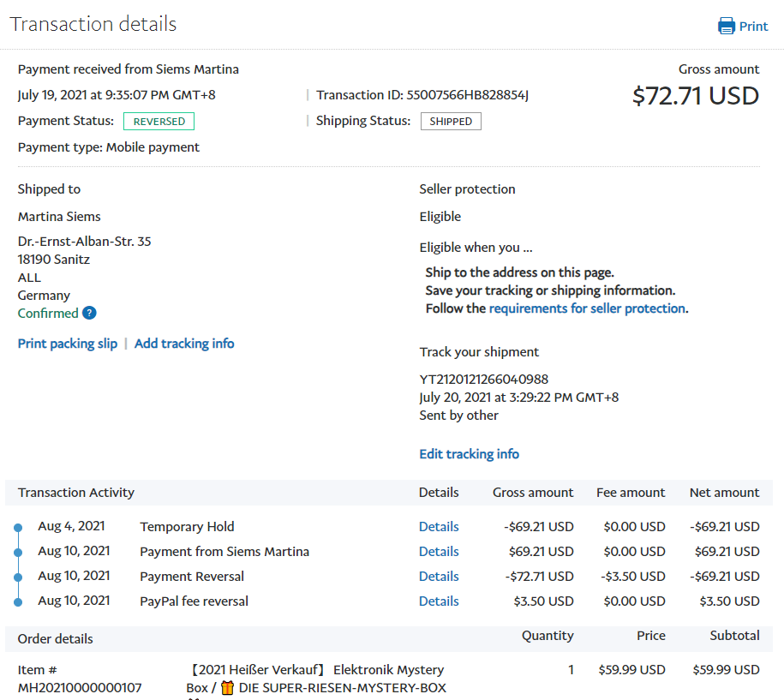This screenshot has height=700, width=784.
Task: Click timeline dot for Payment from Siems Martina
Action: pyautogui.click(x=18, y=552)
